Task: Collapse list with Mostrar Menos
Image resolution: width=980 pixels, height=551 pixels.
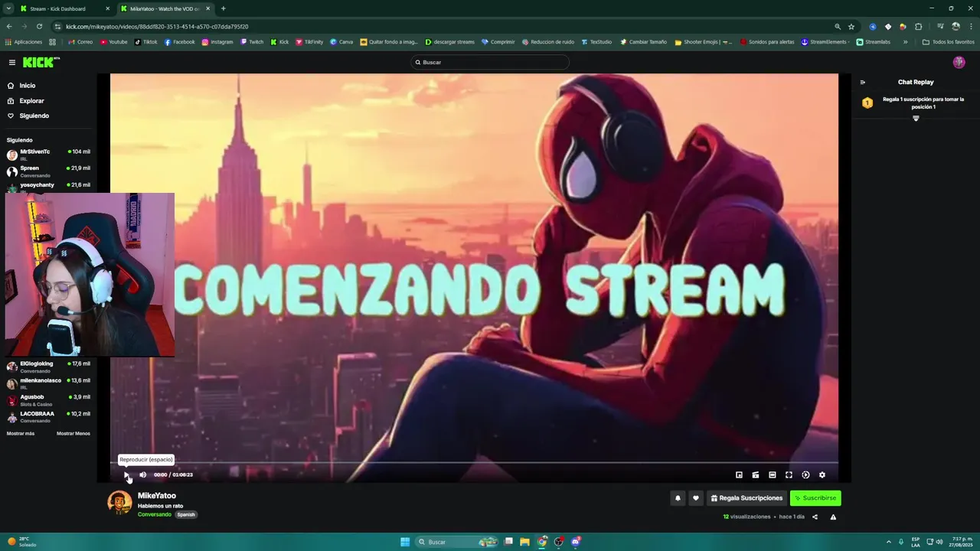Action: (x=73, y=433)
